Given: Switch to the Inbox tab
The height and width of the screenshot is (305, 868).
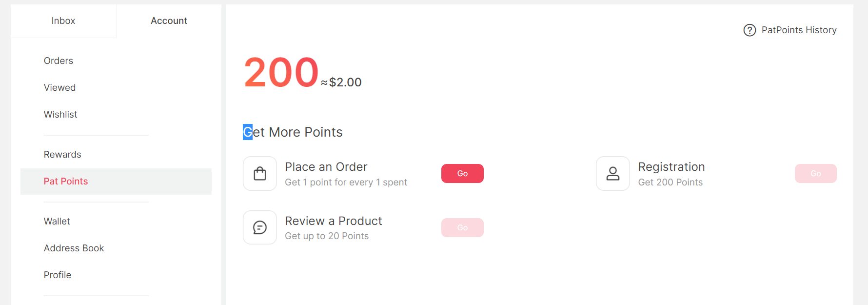Looking at the screenshot, I should 63,21.
